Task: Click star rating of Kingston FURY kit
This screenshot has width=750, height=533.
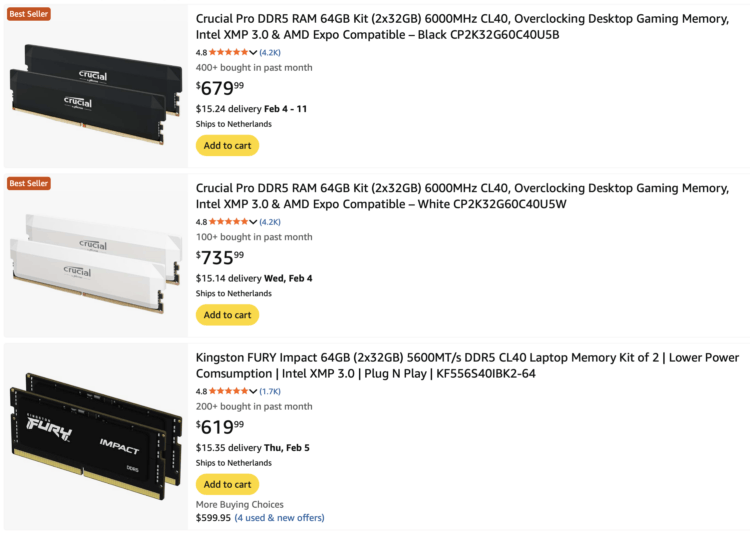Action: [x=228, y=391]
